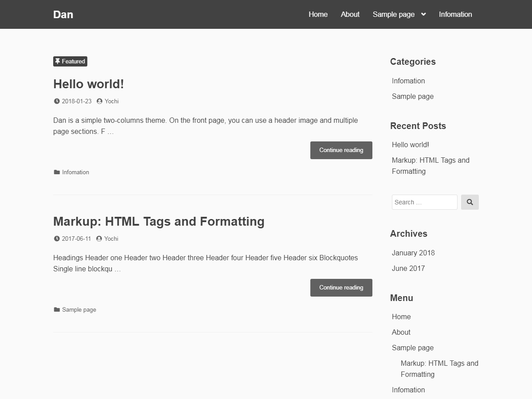This screenshot has width=532, height=399.
Task: Click the pin icon on the Featured badge
Action: coord(57,61)
